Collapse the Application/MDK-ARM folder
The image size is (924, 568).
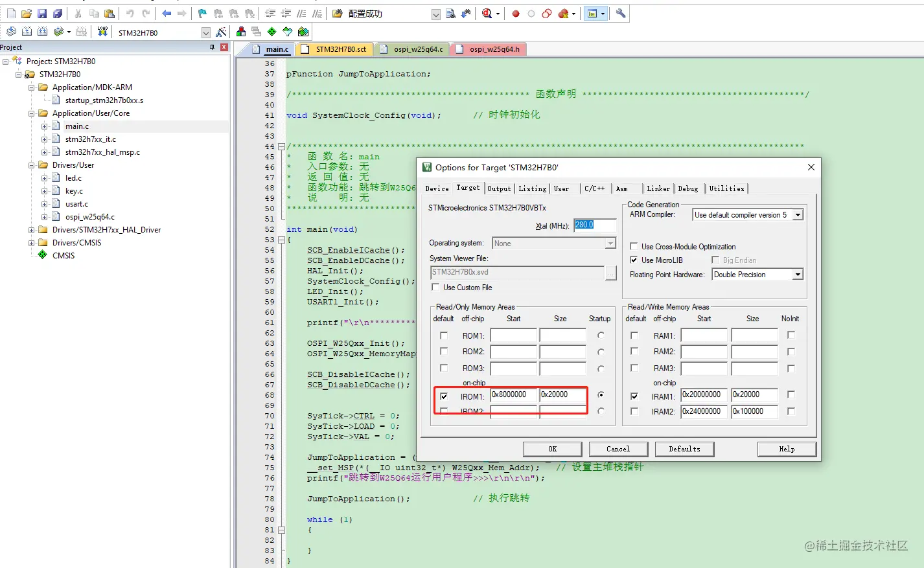[x=31, y=87]
